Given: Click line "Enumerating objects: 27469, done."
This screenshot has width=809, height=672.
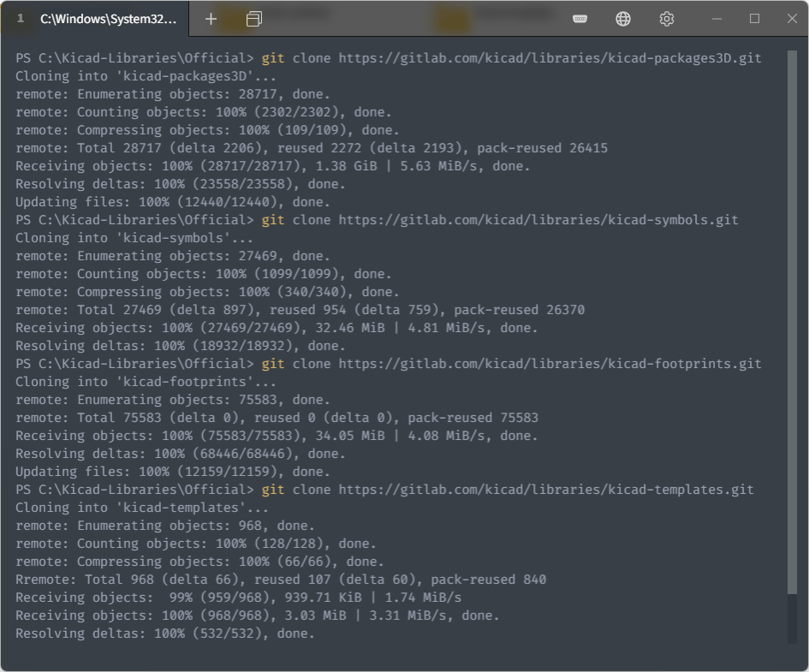Looking at the screenshot, I should coord(173,256).
